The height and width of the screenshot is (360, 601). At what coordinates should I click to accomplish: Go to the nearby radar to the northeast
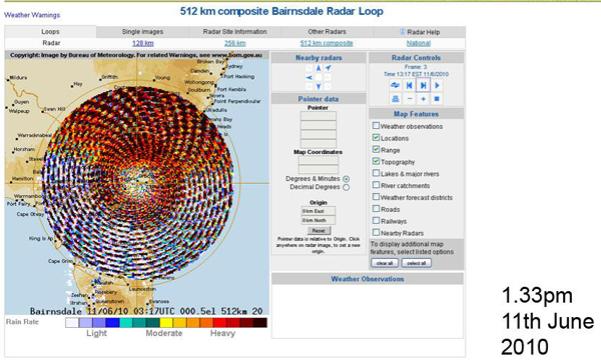328,68
